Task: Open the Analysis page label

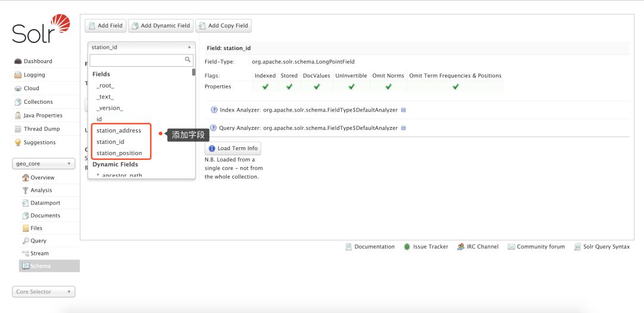Action: [x=42, y=190]
